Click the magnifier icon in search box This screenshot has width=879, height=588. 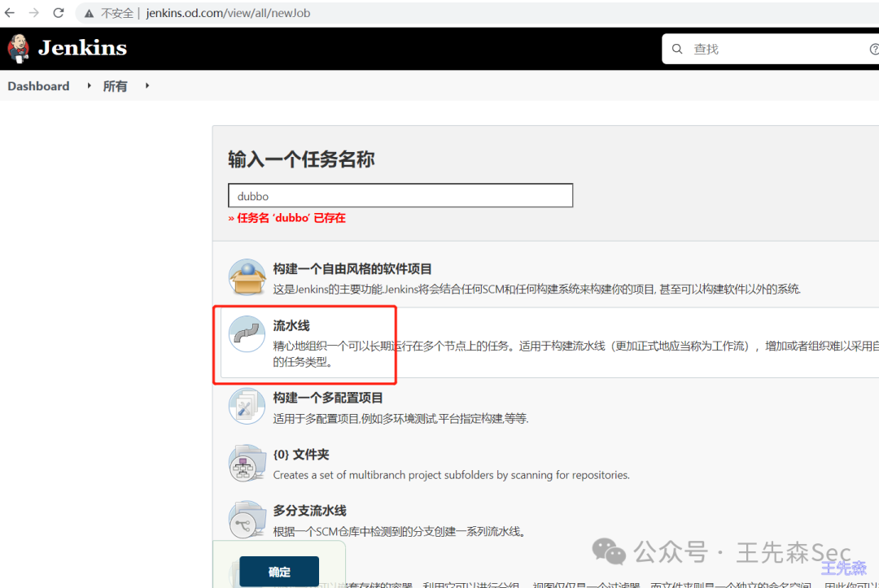coord(677,49)
